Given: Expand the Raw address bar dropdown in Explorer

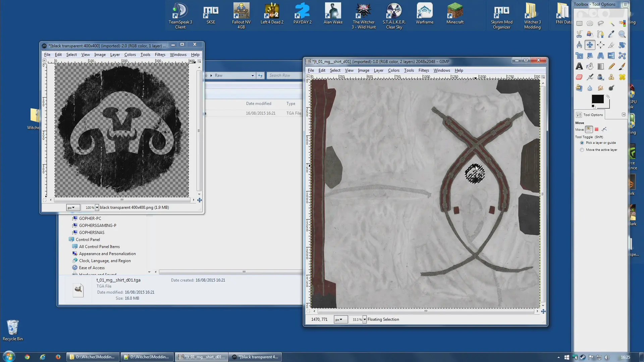Looking at the screenshot, I should 253,75.
